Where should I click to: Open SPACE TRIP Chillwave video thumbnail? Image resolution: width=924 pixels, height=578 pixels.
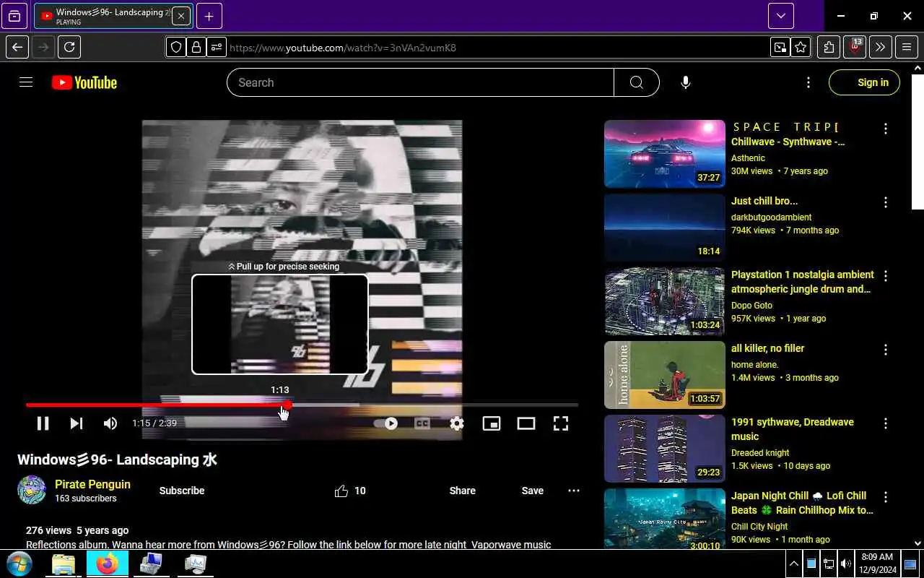click(665, 154)
